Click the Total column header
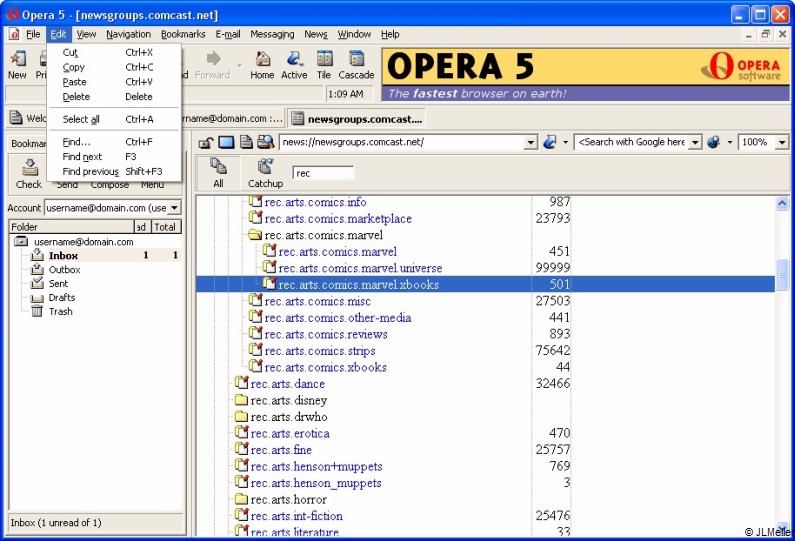 tap(166, 227)
